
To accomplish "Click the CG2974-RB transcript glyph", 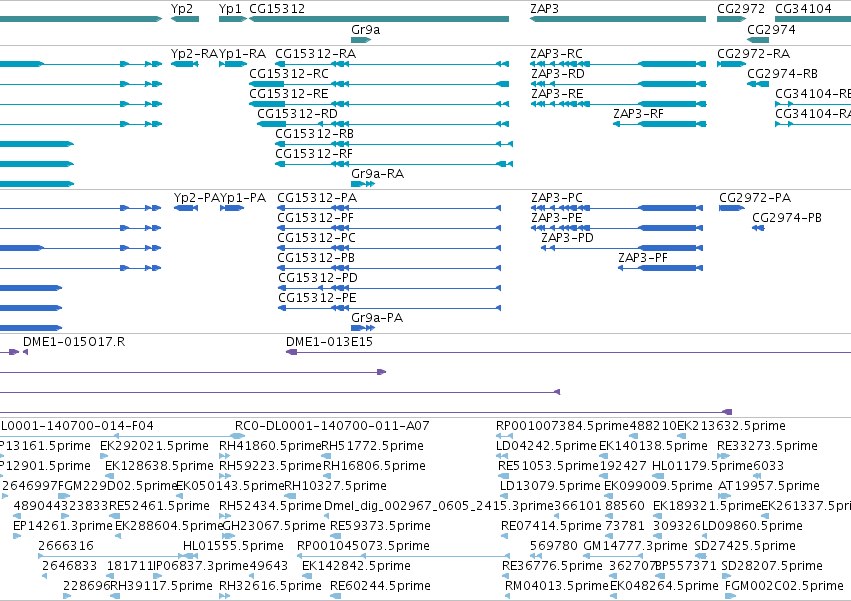I will click(758, 84).
